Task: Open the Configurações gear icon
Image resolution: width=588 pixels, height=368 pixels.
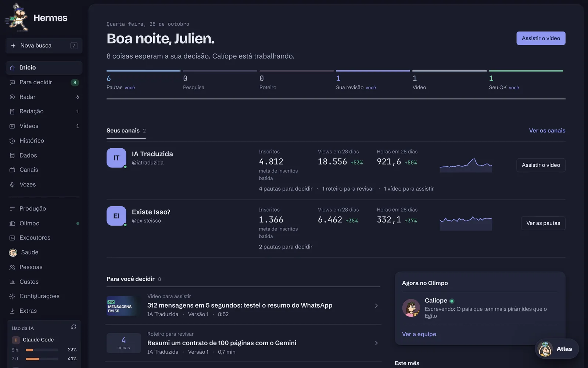Action: click(12, 297)
